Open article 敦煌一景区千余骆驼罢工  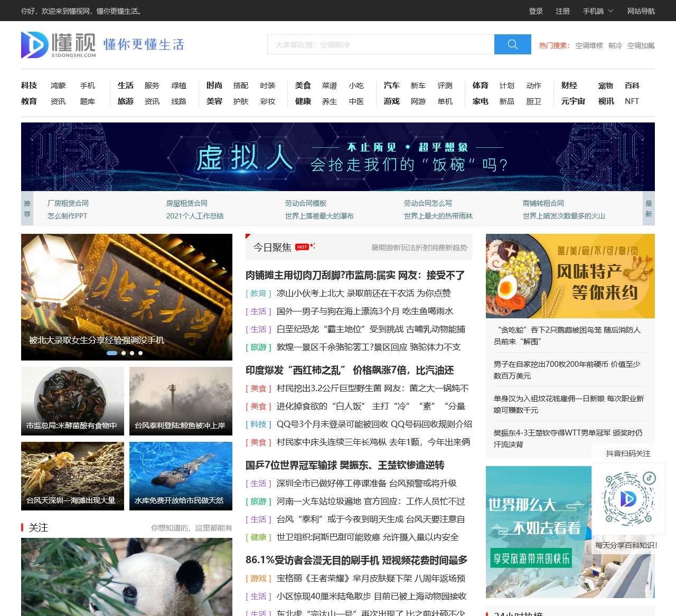point(369,347)
